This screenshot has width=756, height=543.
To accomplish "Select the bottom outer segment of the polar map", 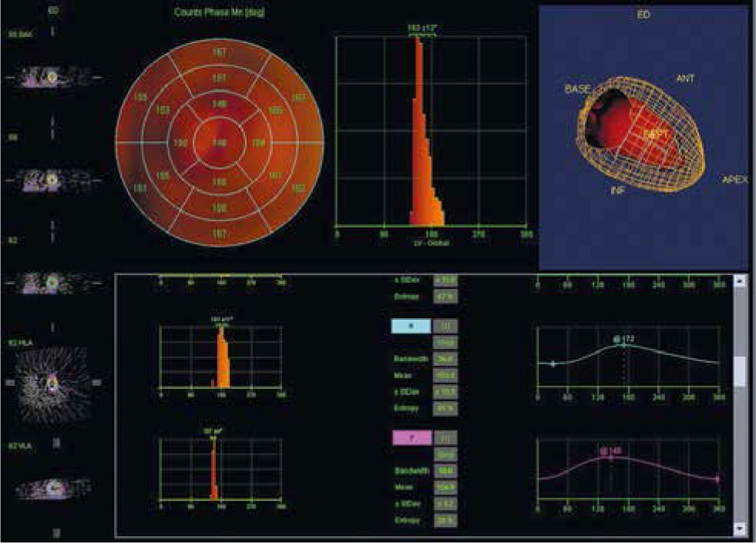I will click(220, 233).
